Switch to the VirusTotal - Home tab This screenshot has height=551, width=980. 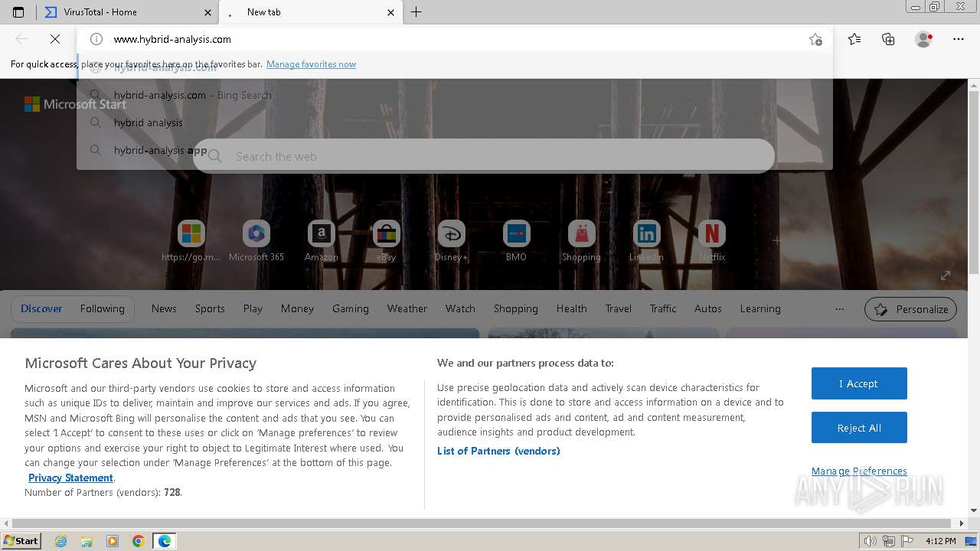click(x=127, y=12)
